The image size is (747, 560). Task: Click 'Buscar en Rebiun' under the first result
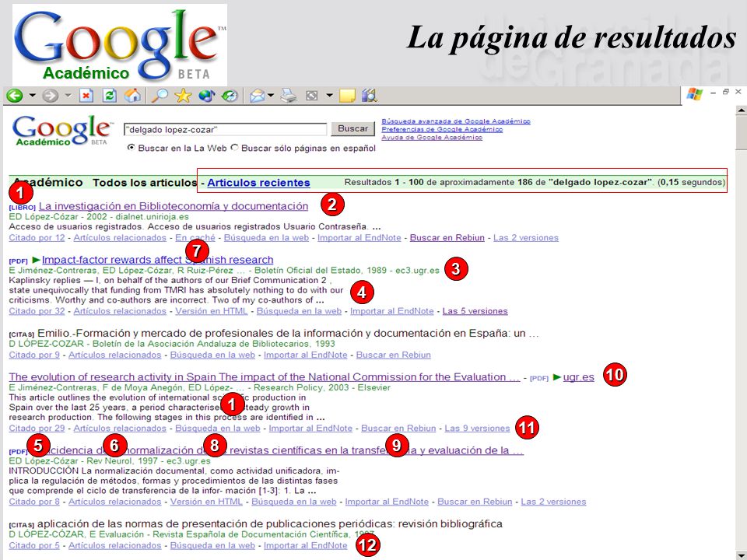[447, 238]
